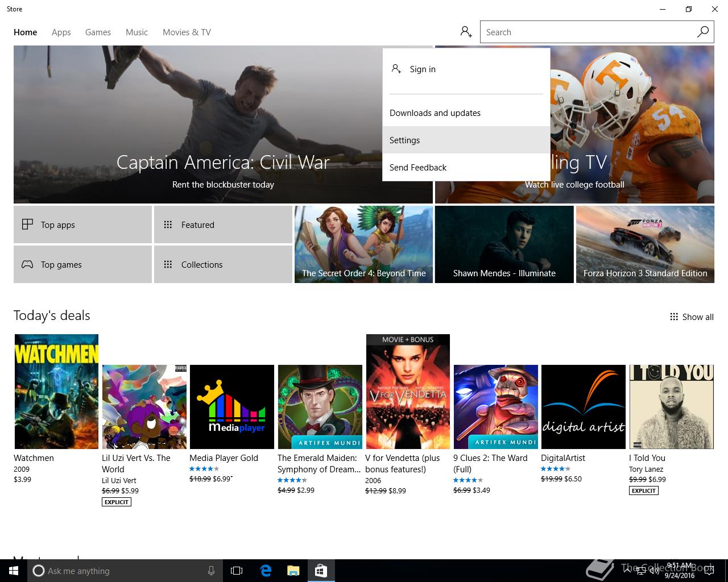Viewport: 728px width, 582px height.
Task: Click the Watchmen title text
Action: pyautogui.click(x=34, y=458)
